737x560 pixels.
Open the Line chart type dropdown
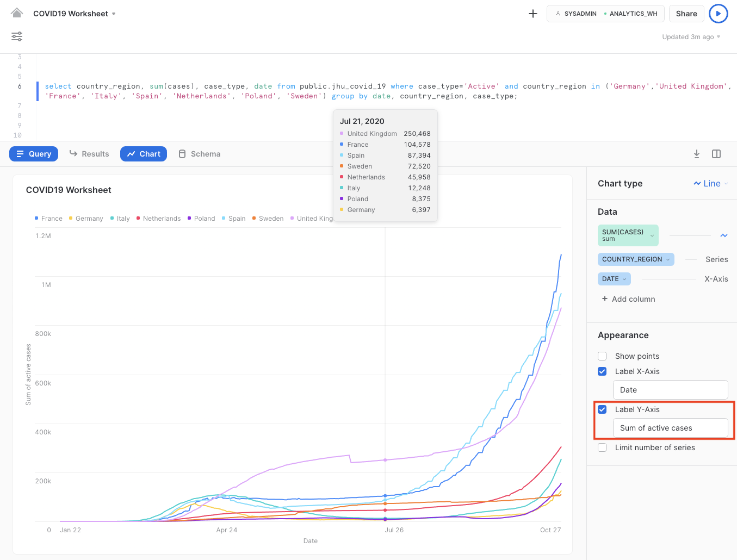[x=710, y=184]
